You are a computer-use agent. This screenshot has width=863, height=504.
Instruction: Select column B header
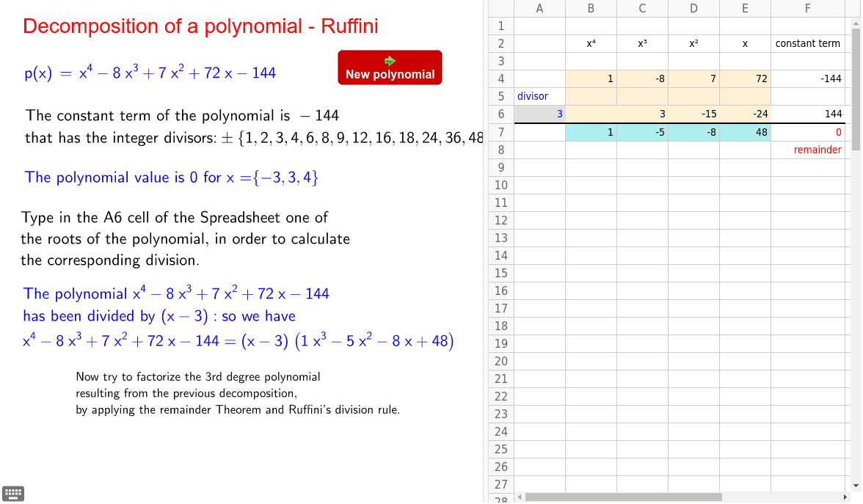[591, 8]
